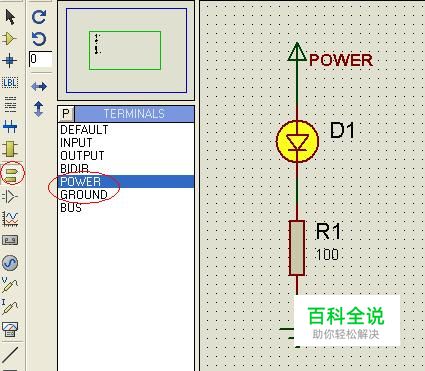Click the yellow LED D1 component
The width and height of the screenshot is (425, 371).
297,142
